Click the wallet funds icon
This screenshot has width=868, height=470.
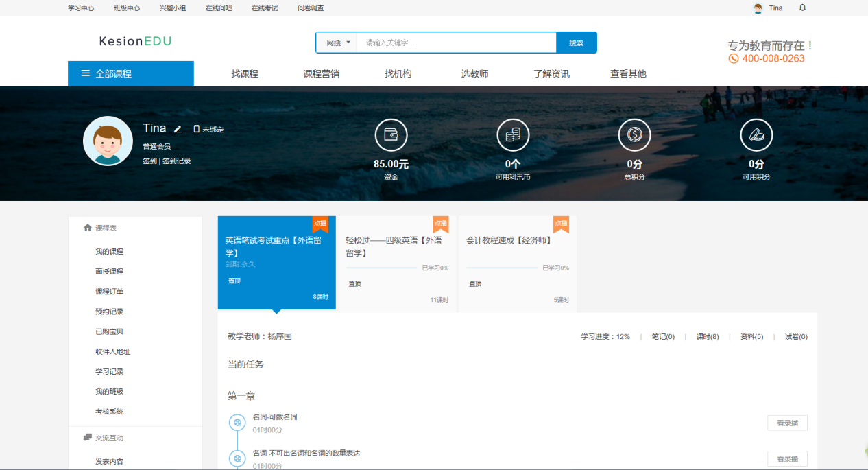(391, 135)
